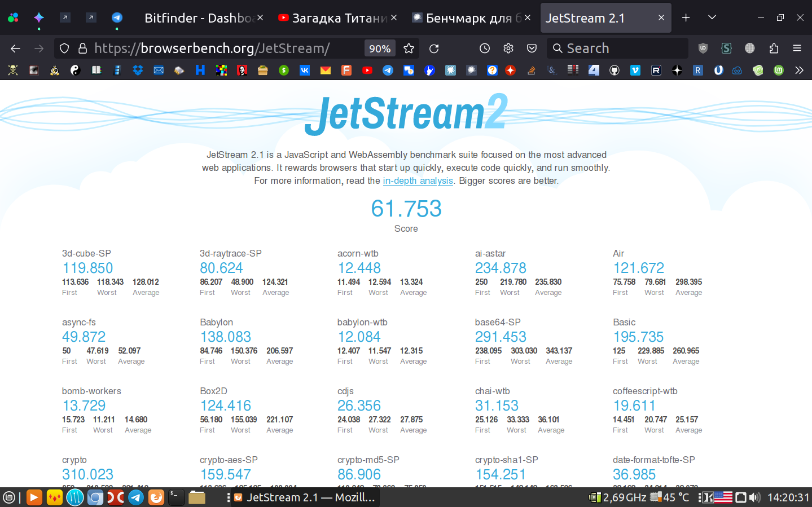Open the site security shield icon
The image size is (812, 507).
(64, 49)
